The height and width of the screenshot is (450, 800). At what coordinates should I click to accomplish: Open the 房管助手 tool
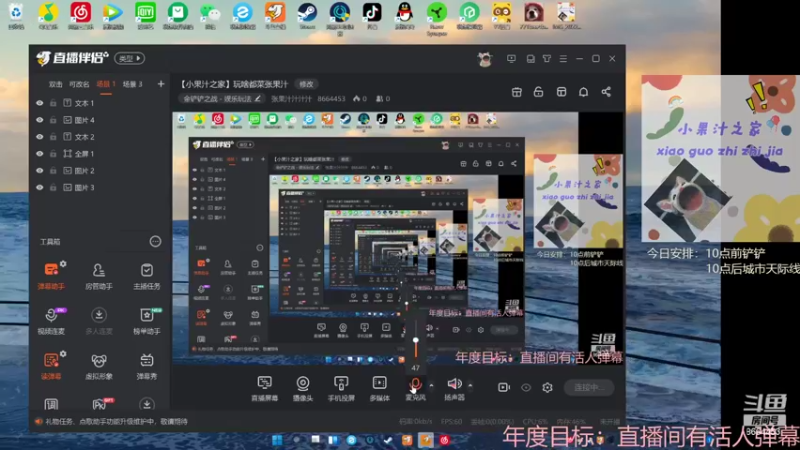(x=99, y=276)
